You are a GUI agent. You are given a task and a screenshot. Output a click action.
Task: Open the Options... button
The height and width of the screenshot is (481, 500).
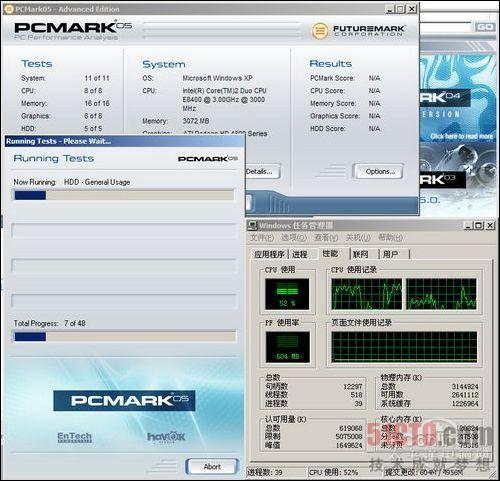point(380,171)
